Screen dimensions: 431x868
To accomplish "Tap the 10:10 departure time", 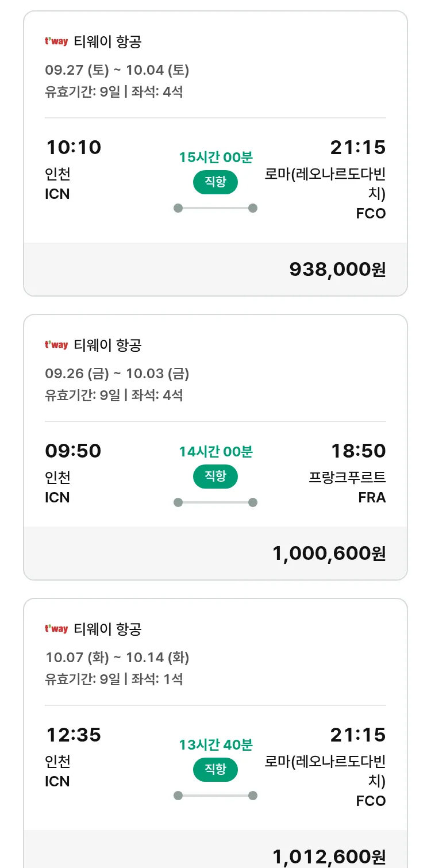I will point(74,148).
